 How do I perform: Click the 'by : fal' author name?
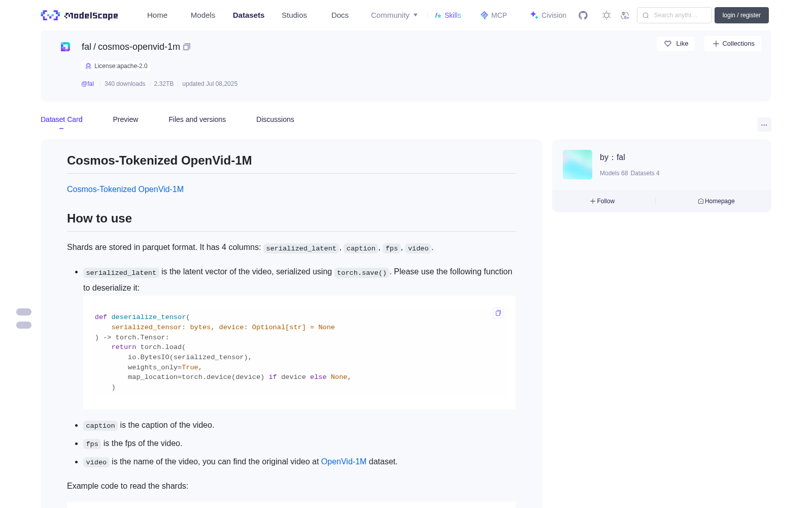tap(613, 157)
